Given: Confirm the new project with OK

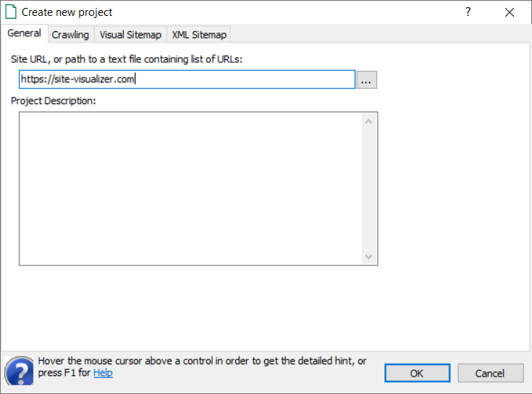Looking at the screenshot, I should [416, 373].
